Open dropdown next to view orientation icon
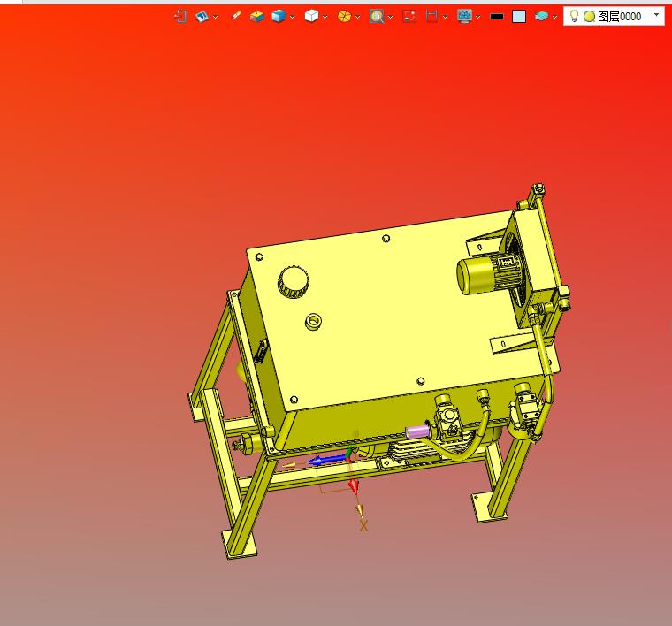The image size is (672, 626). coord(215,17)
